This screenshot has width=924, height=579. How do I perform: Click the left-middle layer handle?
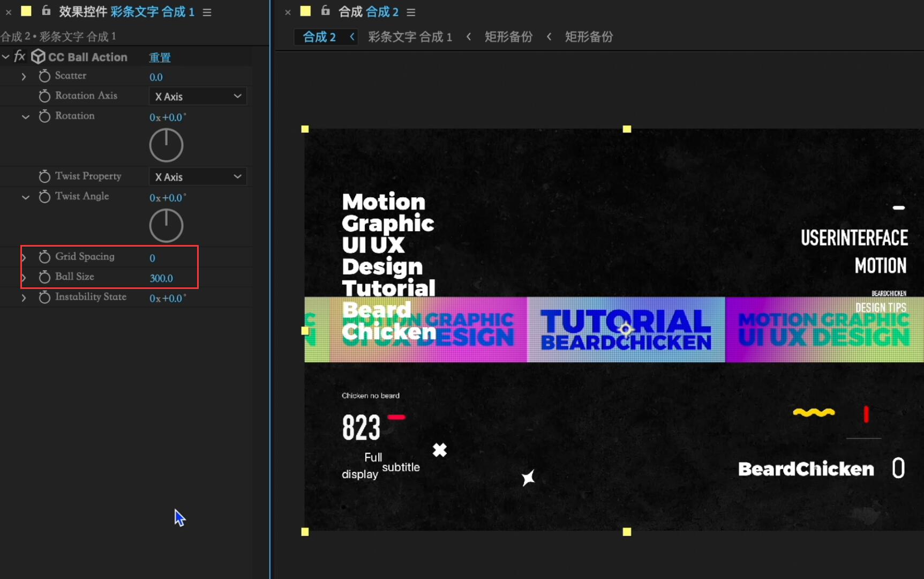(x=305, y=331)
